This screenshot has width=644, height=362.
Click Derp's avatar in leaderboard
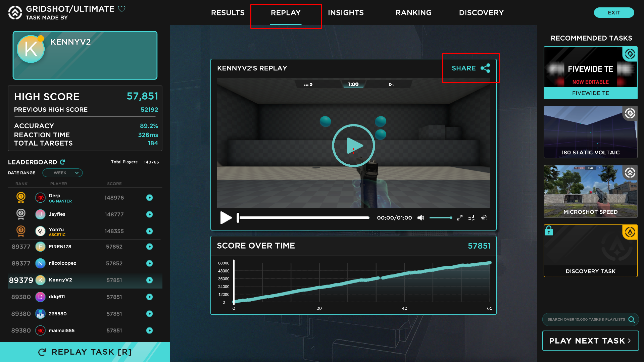coord(40,198)
